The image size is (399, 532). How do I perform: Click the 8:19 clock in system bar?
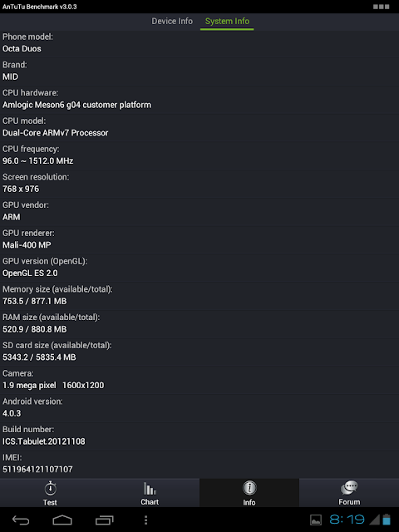point(347,520)
